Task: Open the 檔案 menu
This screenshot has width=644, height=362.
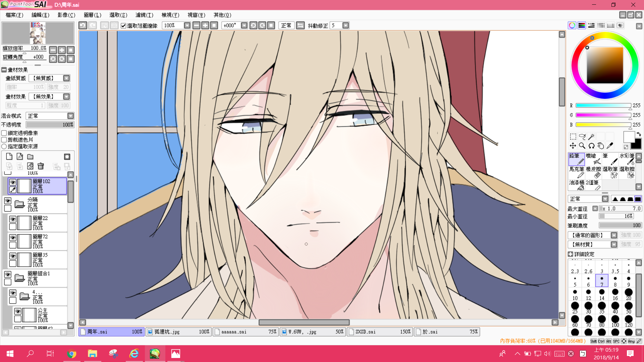Action: [x=14, y=15]
